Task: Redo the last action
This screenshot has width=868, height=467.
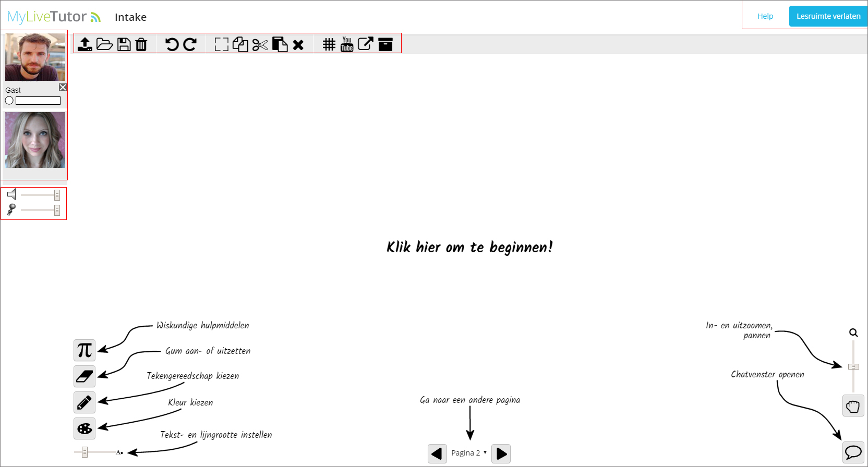Action: point(190,44)
